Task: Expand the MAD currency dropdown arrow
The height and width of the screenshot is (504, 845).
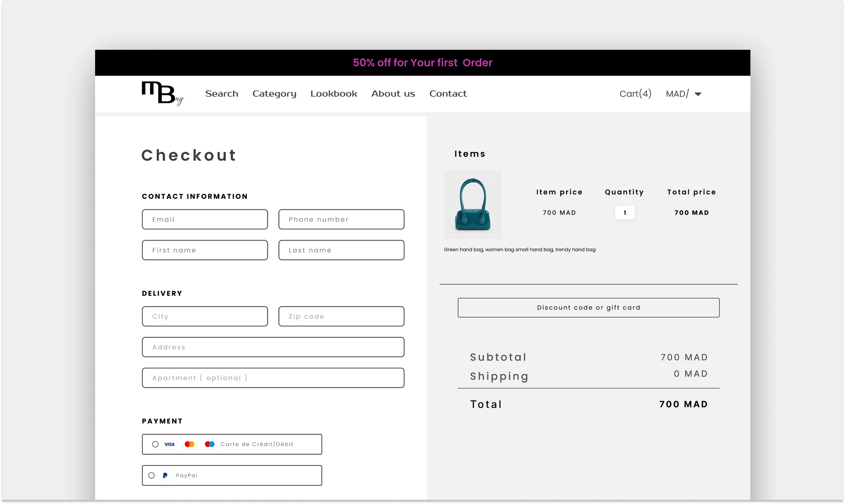Action: (x=698, y=94)
